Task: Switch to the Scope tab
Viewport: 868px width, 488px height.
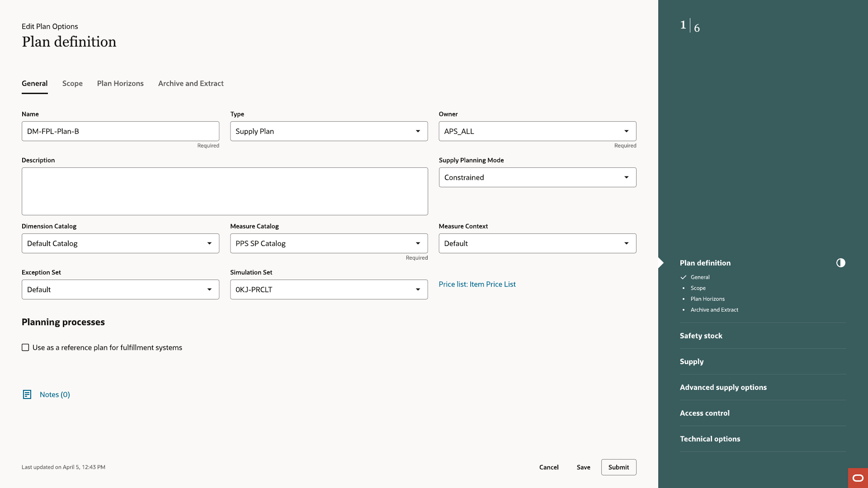Action: click(72, 83)
